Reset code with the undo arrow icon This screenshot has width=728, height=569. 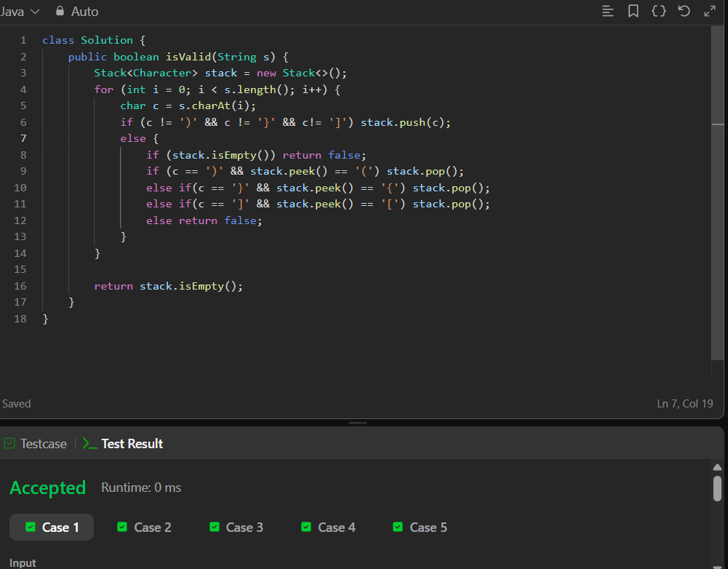pyautogui.click(x=684, y=11)
